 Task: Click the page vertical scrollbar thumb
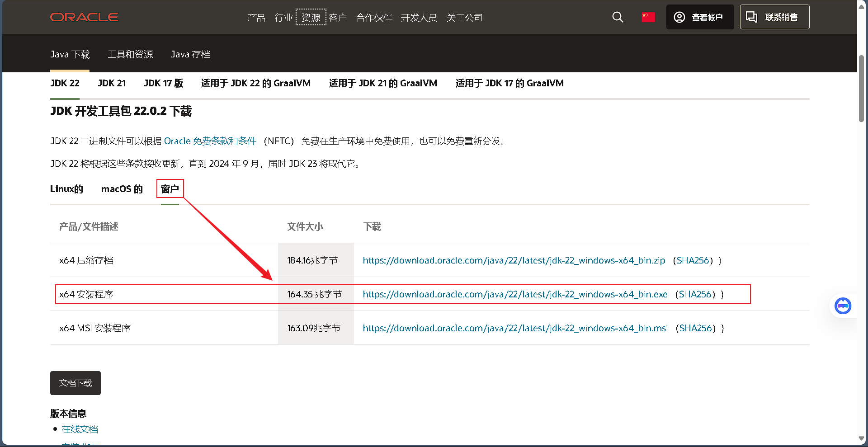[x=862, y=88]
